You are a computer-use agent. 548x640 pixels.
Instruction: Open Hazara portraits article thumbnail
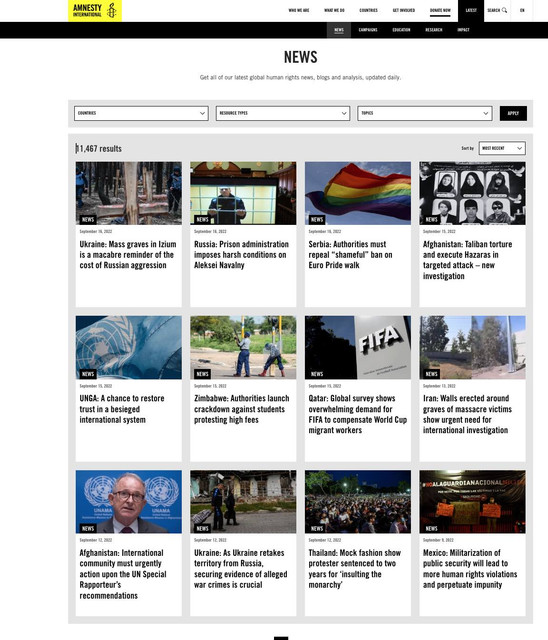[x=473, y=193]
